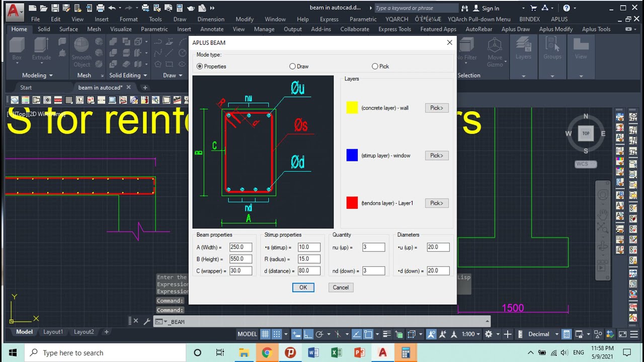644x362 pixels.
Task: Open the Dimension menu
Action: [211, 19]
